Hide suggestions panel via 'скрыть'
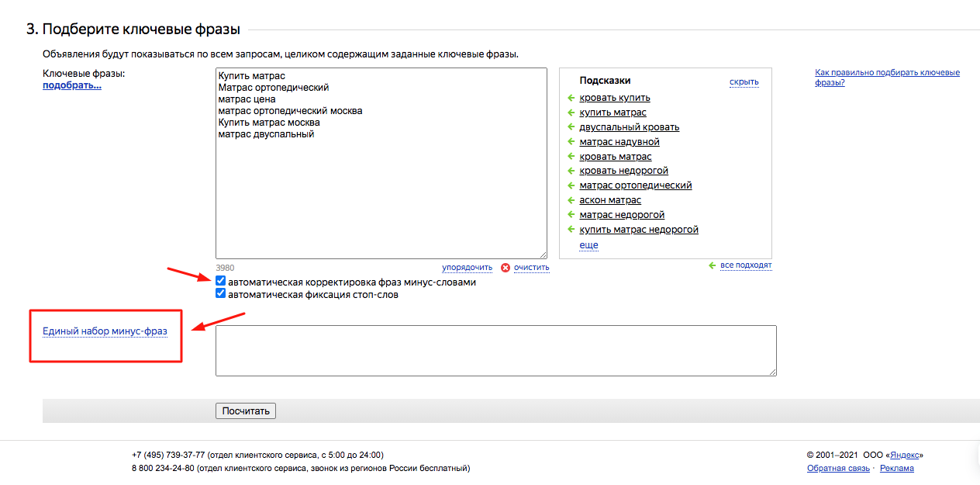The width and height of the screenshot is (980, 485). [744, 82]
